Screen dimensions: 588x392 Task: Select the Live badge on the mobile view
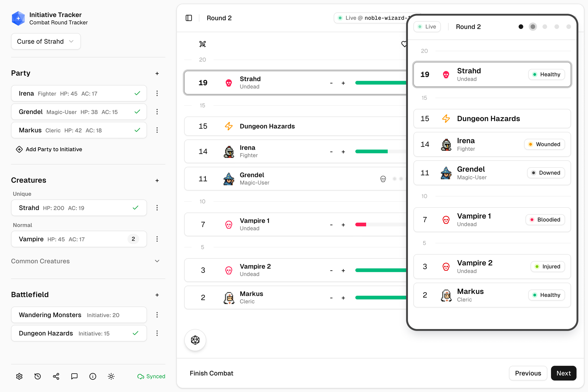click(427, 26)
